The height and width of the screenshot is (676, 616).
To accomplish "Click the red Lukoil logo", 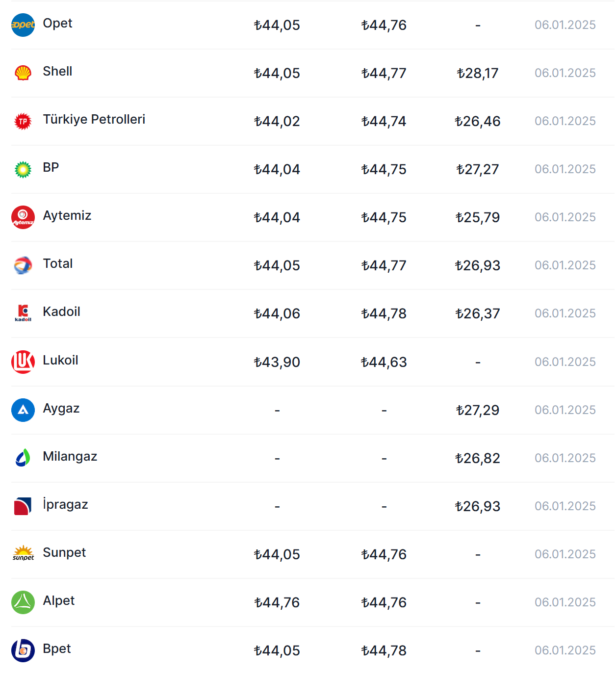I will point(23,362).
